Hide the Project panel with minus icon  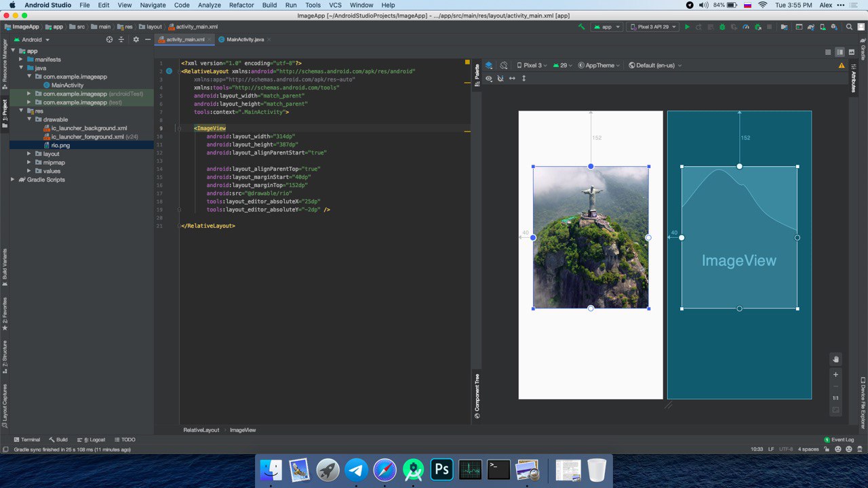tap(148, 39)
